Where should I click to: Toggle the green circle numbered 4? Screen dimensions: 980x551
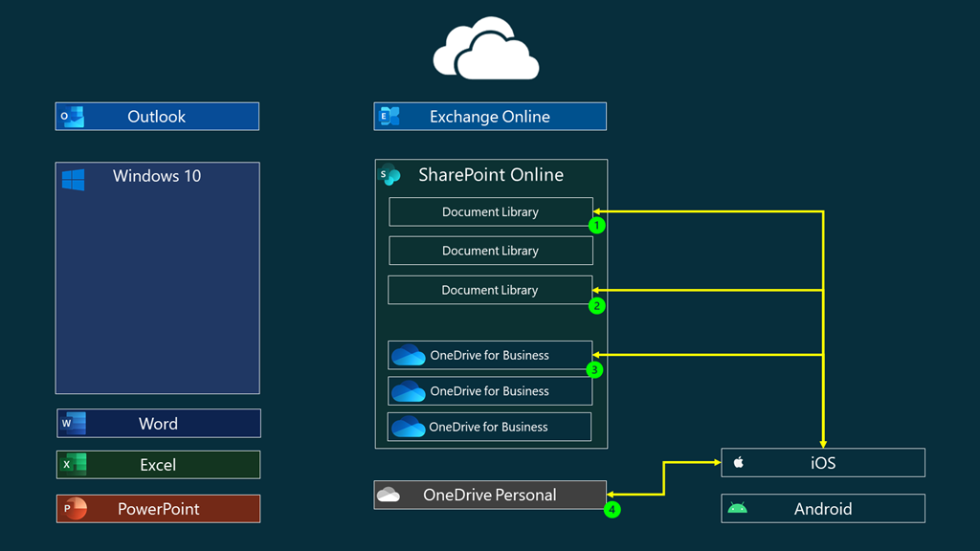[x=612, y=510]
